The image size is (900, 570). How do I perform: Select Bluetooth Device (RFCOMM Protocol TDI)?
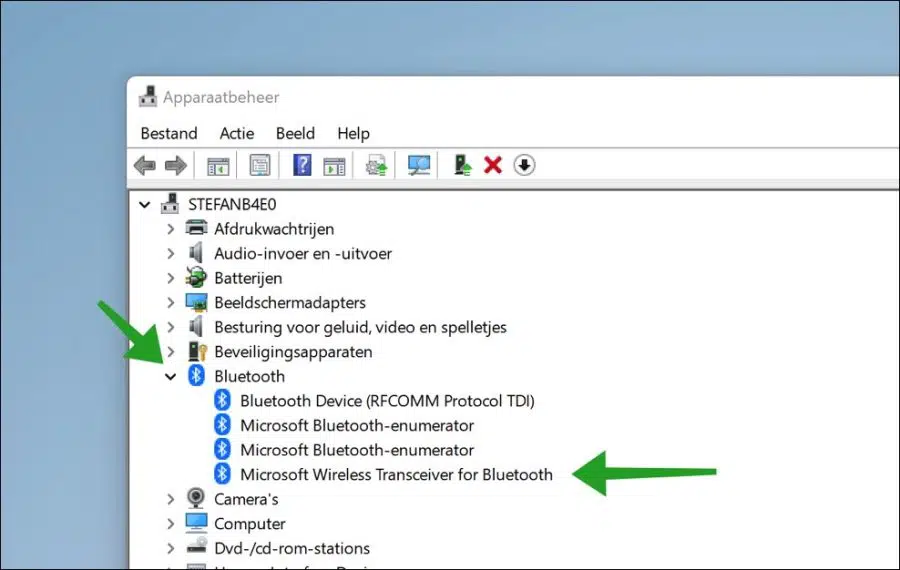[x=387, y=401]
